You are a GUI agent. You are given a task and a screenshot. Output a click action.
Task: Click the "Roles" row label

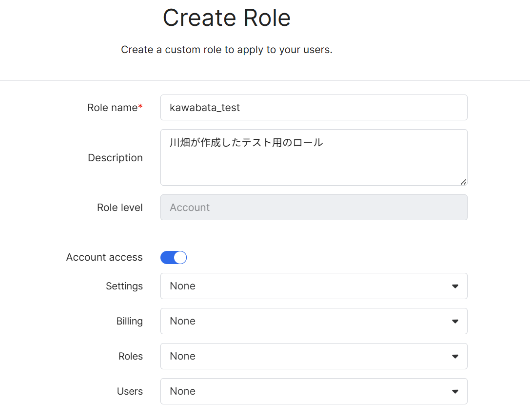click(131, 356)
